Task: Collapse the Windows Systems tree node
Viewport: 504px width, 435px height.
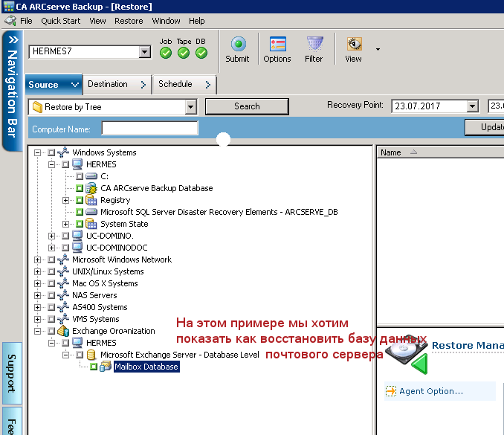Action: 38,152
